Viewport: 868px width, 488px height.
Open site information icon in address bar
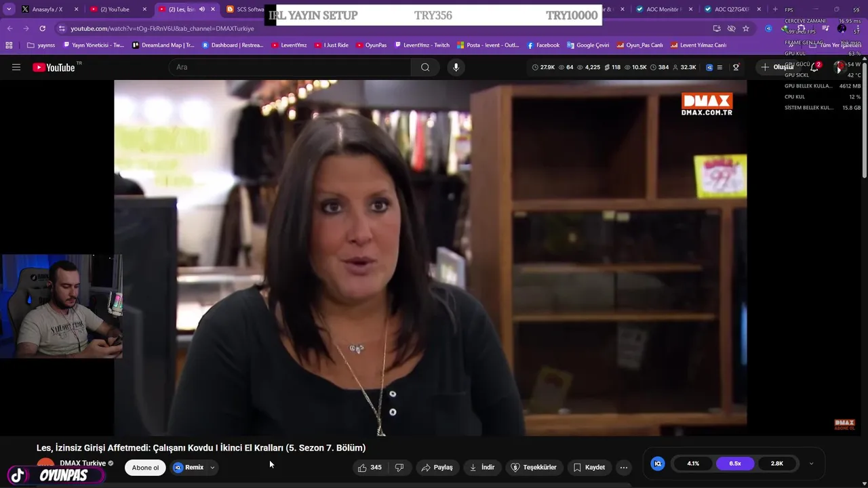coord(62,28)
